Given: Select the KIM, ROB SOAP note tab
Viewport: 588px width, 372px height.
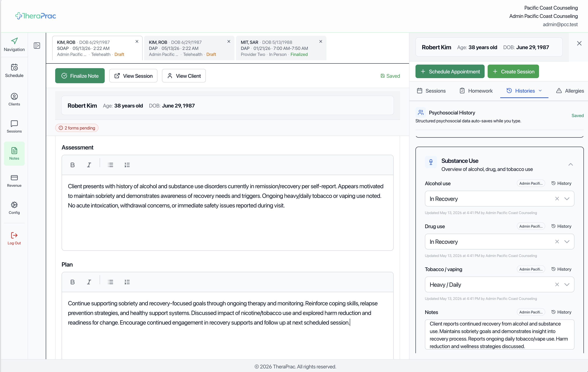Looking at the screenshot, I should [97, 48].
